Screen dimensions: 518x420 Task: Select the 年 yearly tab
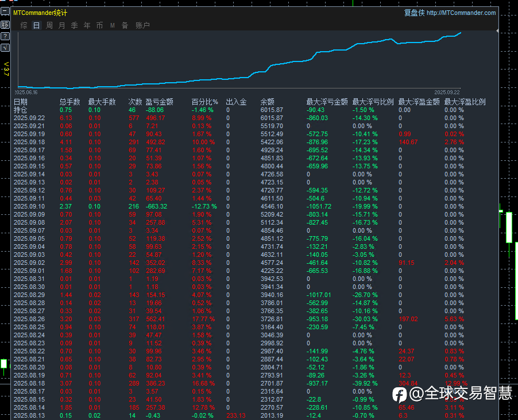(x=87, y=25)
